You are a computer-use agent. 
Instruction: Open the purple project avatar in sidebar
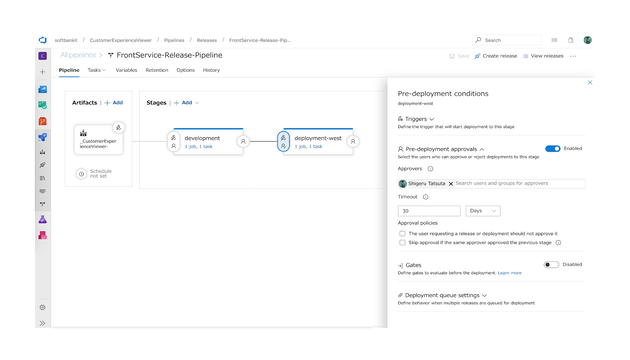[43, 56]
